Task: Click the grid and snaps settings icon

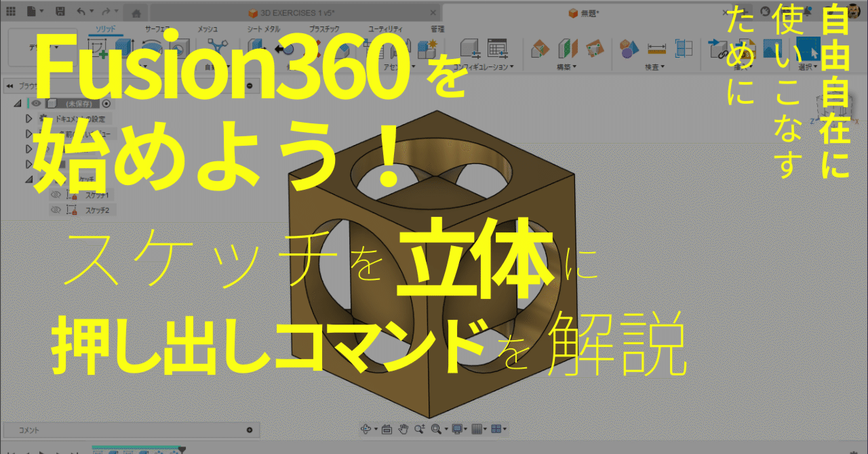Action: (477, 428)
